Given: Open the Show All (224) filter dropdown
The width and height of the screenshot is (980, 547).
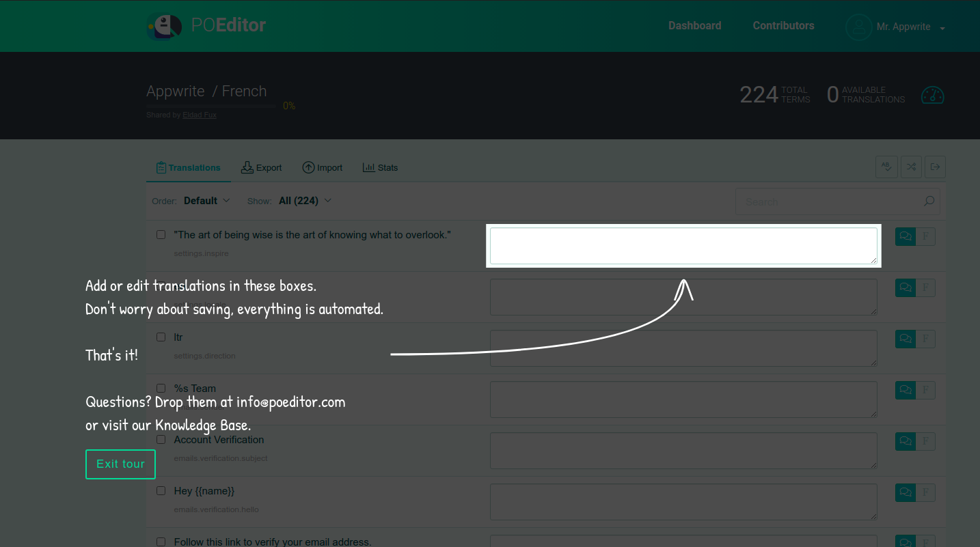Looking at the screenshot, I should click(x=305, y=201).
